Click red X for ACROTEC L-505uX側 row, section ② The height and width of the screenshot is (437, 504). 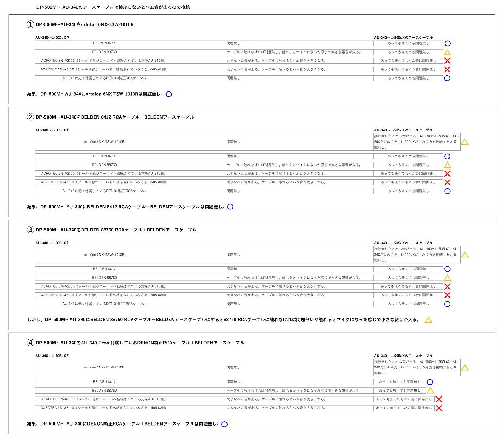tap(447, 183)
